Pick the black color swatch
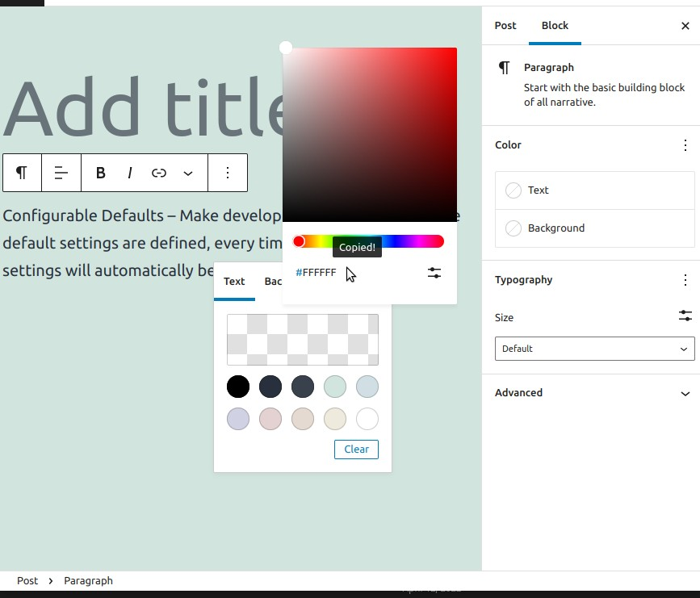 click(x=238, y=387)
